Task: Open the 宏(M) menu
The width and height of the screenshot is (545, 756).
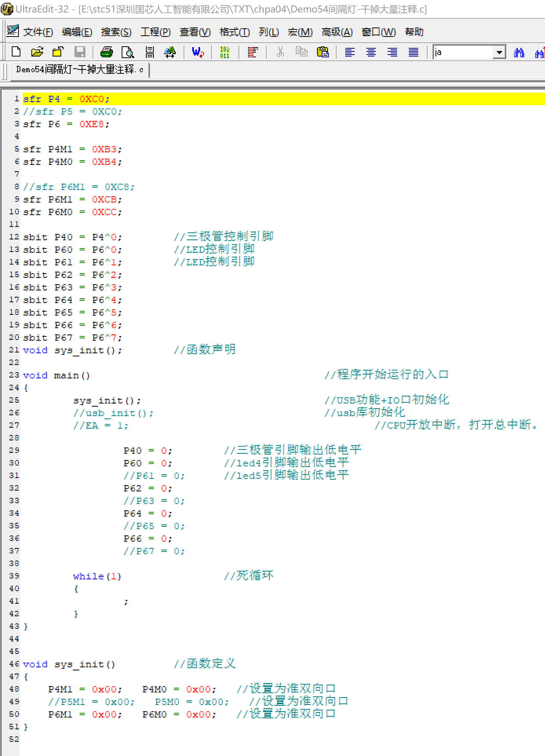Action: [x=300, y=32]
